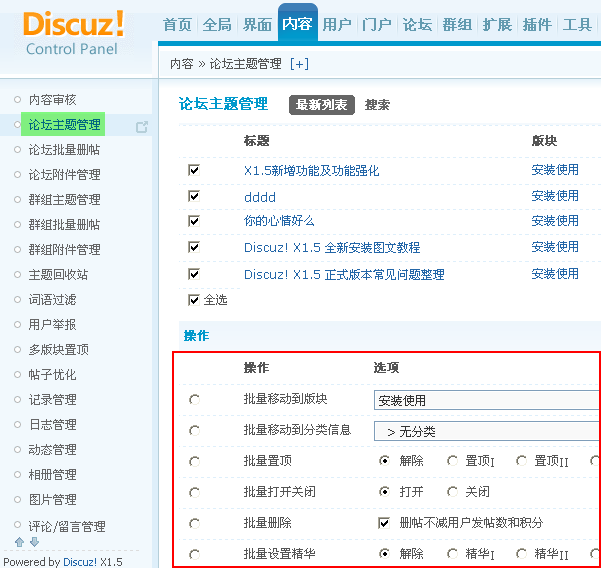This screenshot has width=601, height=568.
Task: Expand the 无分类 category dropdown
Action: [486, 431]
